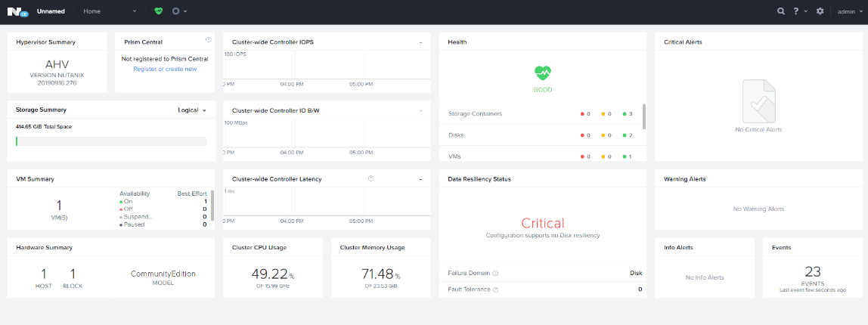The height and width of the screenshot is (325, 868).
Task: Open the Storage Containers health row
Action: pos(540,113)
